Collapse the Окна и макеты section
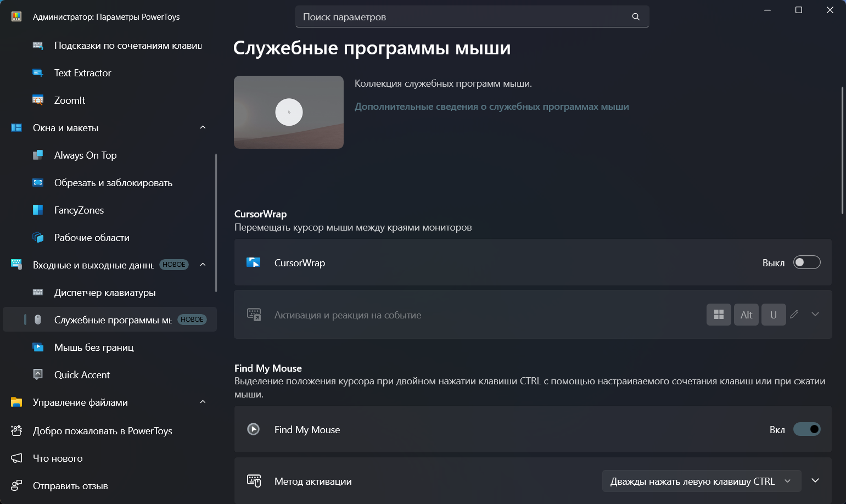846x504 pixels. pyautogui.click(x=203, y=128)
